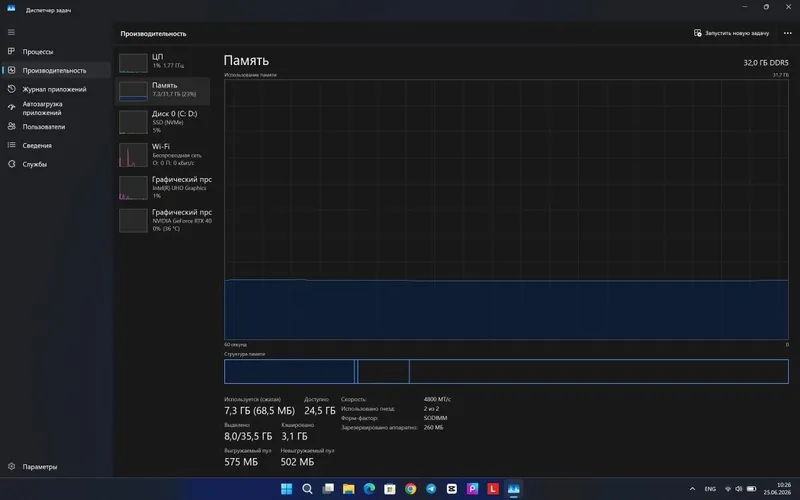Open the Windows Start menu
This screenshot has width=800, height=500.
click(287, 489)
